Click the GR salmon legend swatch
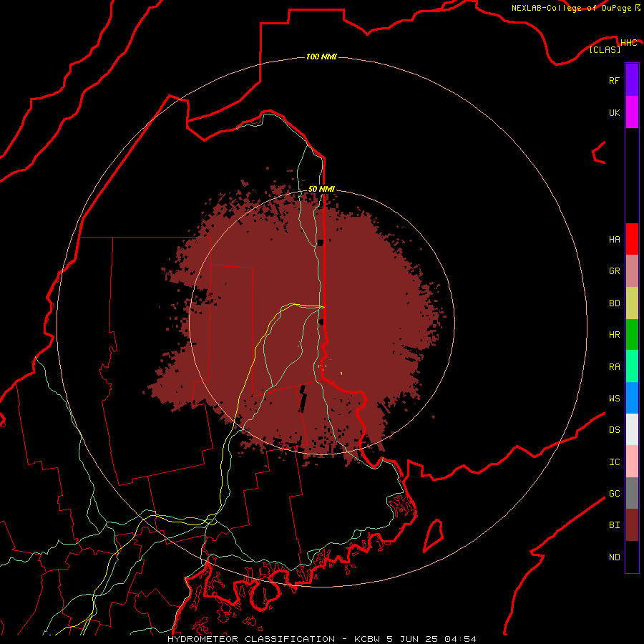Screen dimensions: 644x644 click(632, 270)
